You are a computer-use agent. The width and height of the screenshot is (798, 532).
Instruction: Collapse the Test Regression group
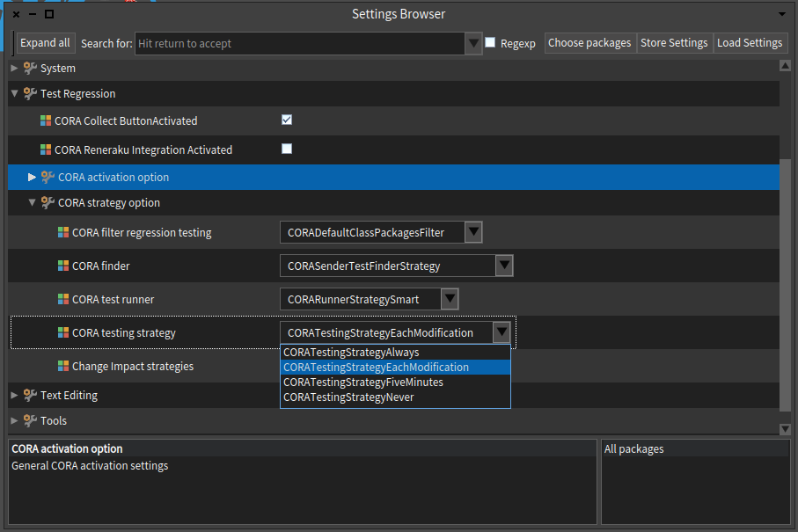[14, 93]
